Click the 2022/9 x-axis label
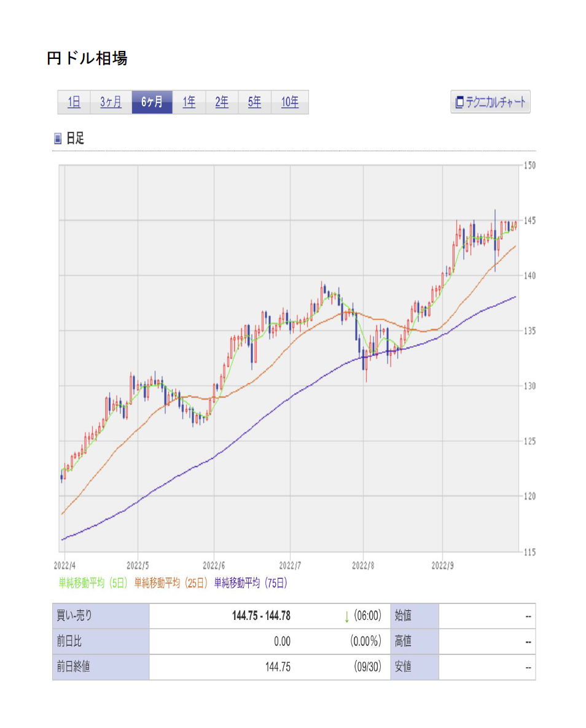 (442, 565)
